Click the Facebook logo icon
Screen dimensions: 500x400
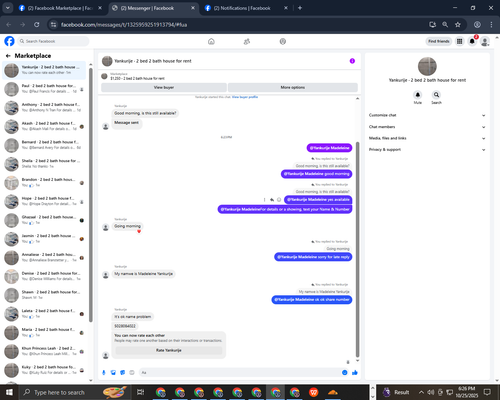coord(9,41)
